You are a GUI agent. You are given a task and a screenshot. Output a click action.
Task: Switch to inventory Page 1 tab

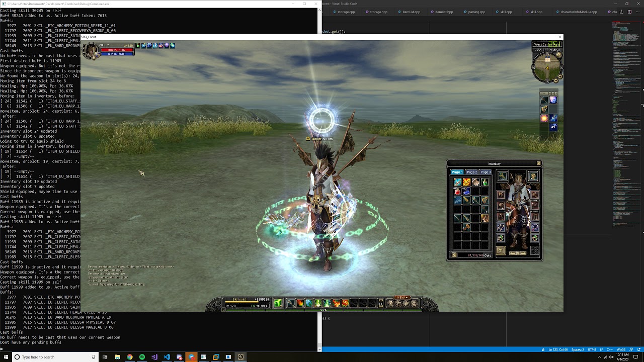(x=457, y=172)
